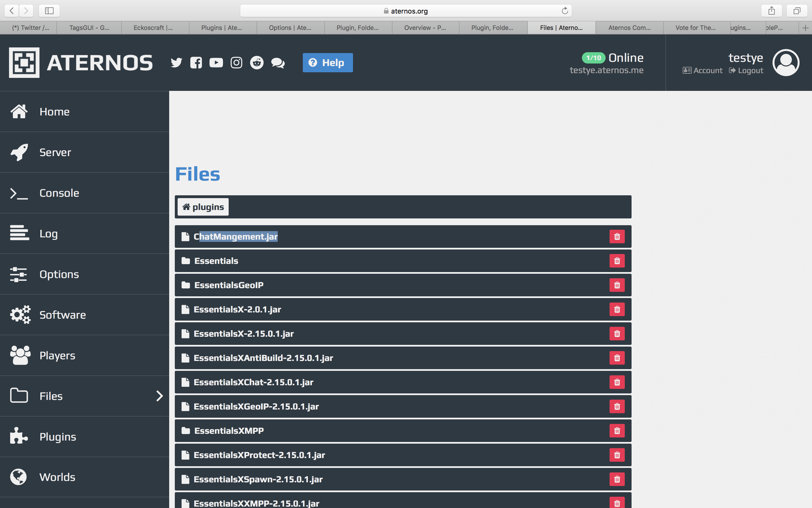Click the user avatar icon
Image resolution: width=812 pixels, height=508 pixels.
[786, 62]
